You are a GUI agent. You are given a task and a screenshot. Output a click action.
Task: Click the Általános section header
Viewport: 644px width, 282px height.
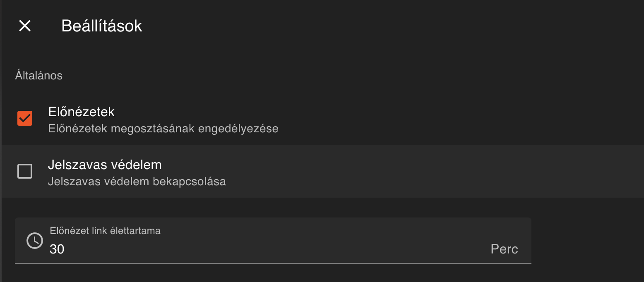(x=39, y=75)
